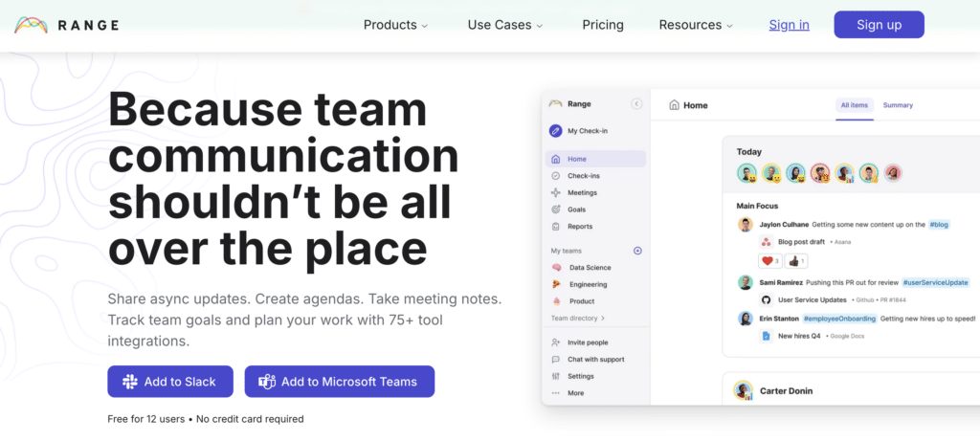Click the 'Main Focus' heading

tap(757, 206)
